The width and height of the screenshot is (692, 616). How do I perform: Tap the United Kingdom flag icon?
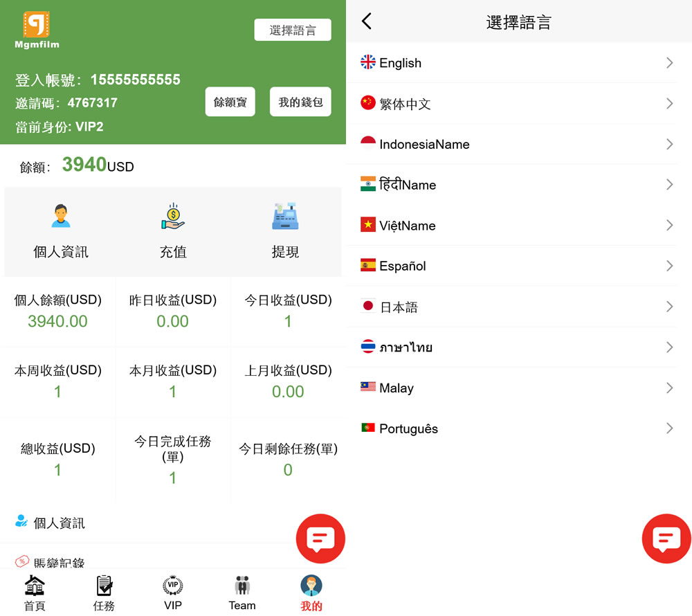click(368, 62)
